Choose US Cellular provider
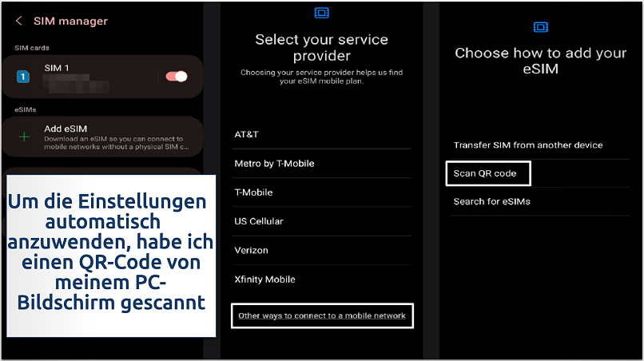Viewport: 644px width, 361px height. coord(321,221)
